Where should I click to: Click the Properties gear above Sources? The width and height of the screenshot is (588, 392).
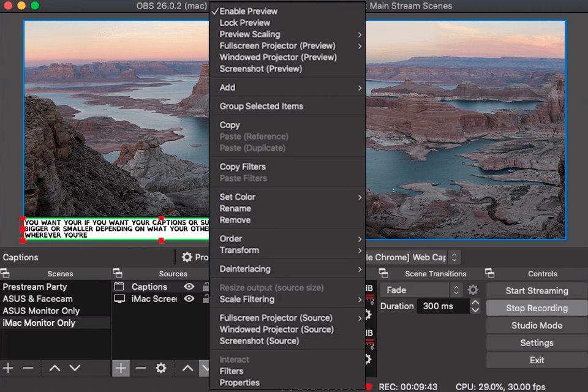click(187, 257)
